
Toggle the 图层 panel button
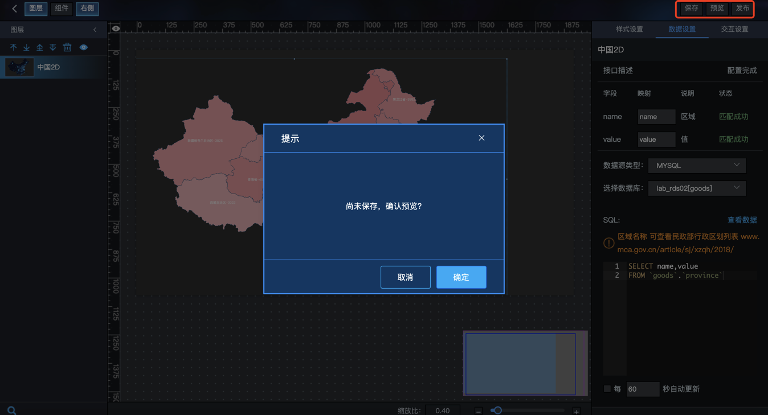tap(36, 8)
